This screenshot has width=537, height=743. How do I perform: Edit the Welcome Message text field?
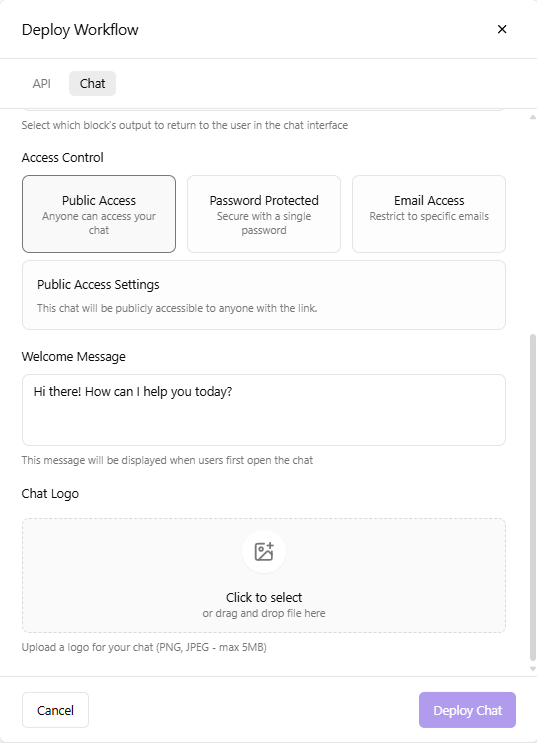tap(264, 410)
